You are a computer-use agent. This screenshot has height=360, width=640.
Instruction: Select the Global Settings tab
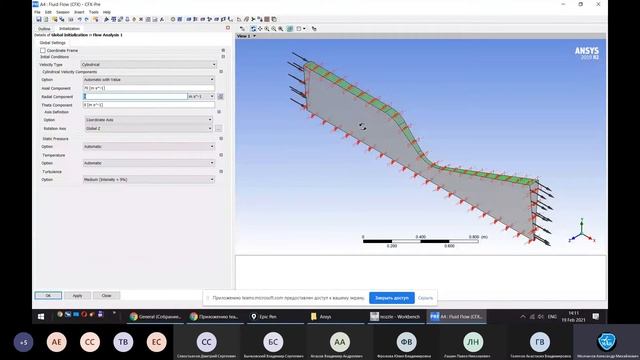pos(52,42)
